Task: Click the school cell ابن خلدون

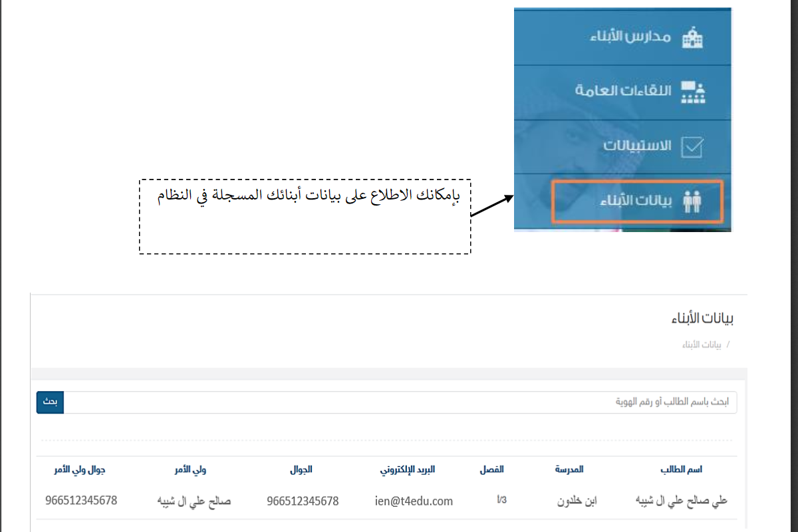Action: 577,501
